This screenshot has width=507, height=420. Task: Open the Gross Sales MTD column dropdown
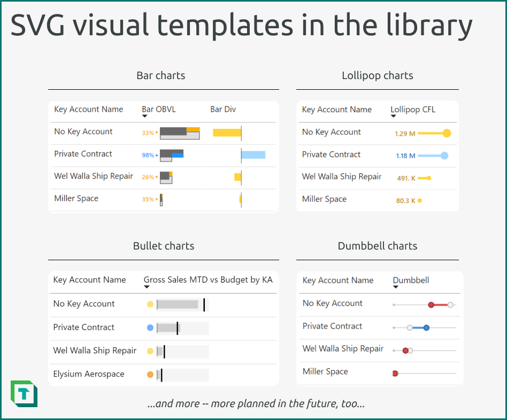[x=147, y=286]
